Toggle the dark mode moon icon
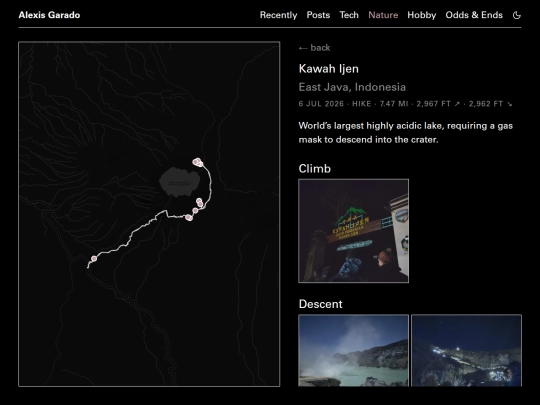This screenshot has height=405, width=540. click(517, 15)
